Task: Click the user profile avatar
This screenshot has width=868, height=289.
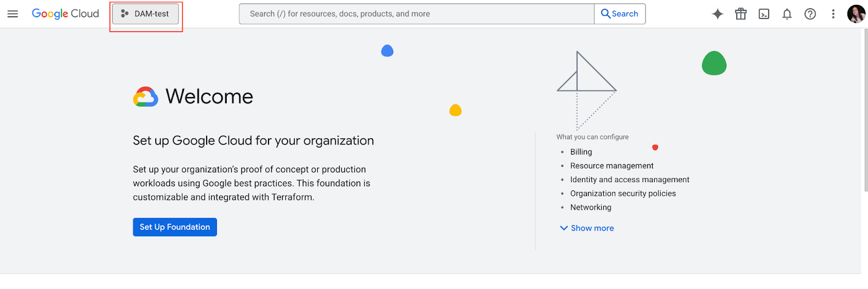Action: tap(856, 14)
